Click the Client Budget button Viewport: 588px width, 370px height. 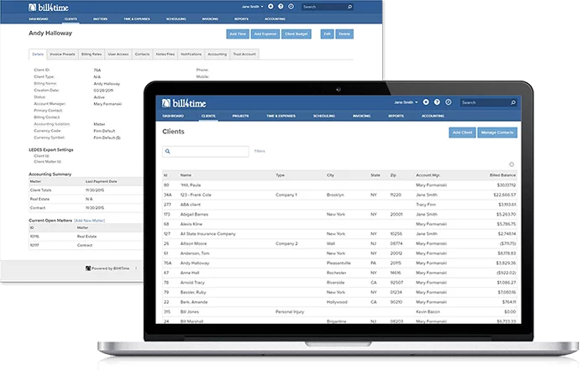297,34
